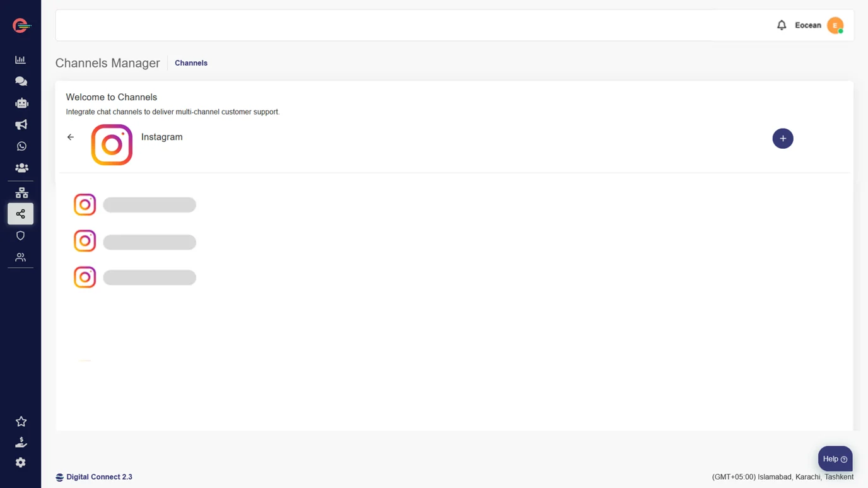Open the campaigns megaphone icon
Viewport: 868px width, 488px height.
[21, 125]
